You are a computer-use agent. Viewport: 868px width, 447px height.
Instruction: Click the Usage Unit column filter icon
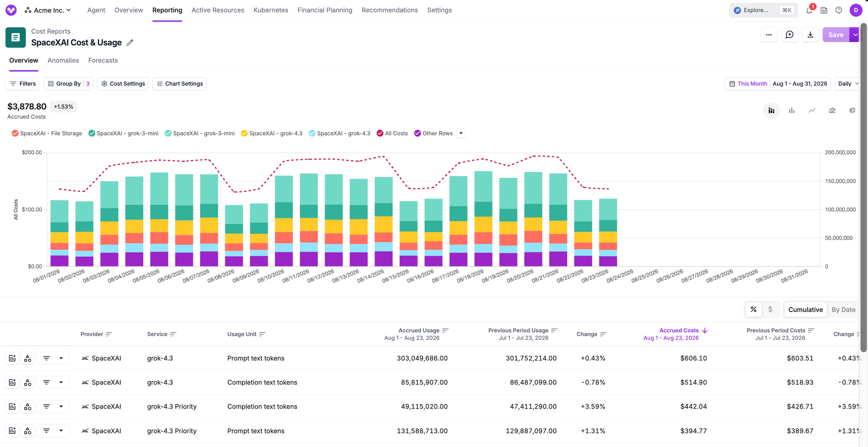click(262, 334)
